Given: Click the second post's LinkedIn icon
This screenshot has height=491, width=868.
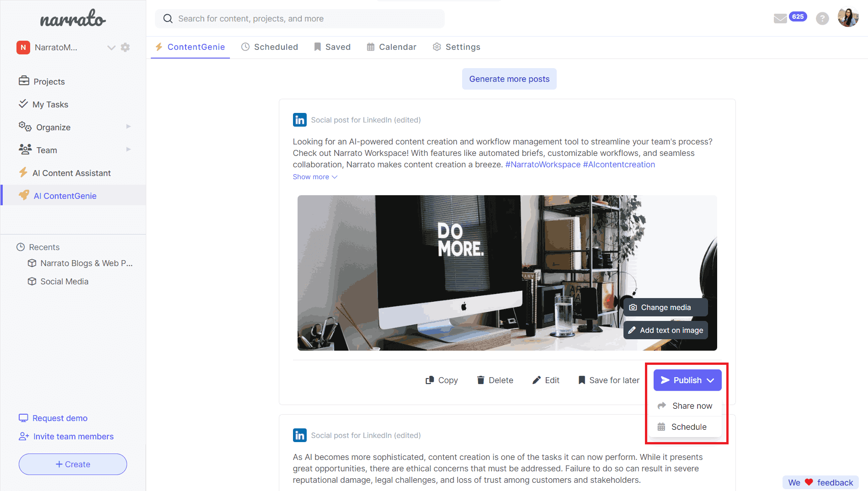Looking at the screenshot, I should 300,435.
